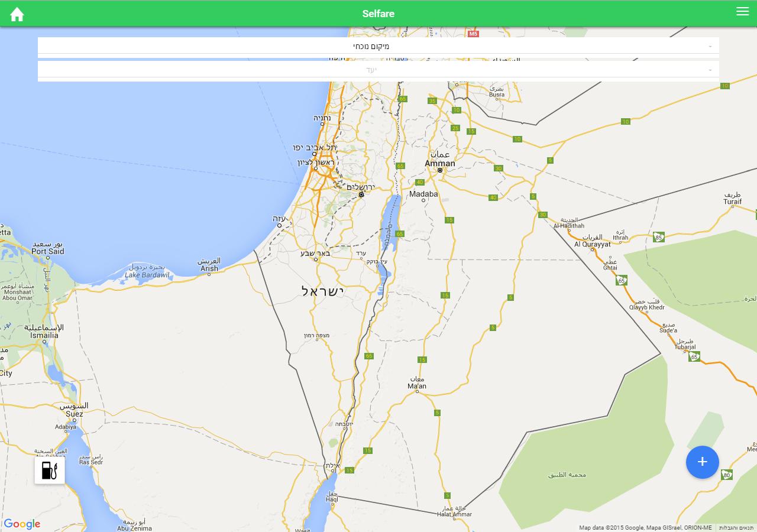
Task: Click the Ithrah label
Action: pyautogui.click(x=620, y=238)
